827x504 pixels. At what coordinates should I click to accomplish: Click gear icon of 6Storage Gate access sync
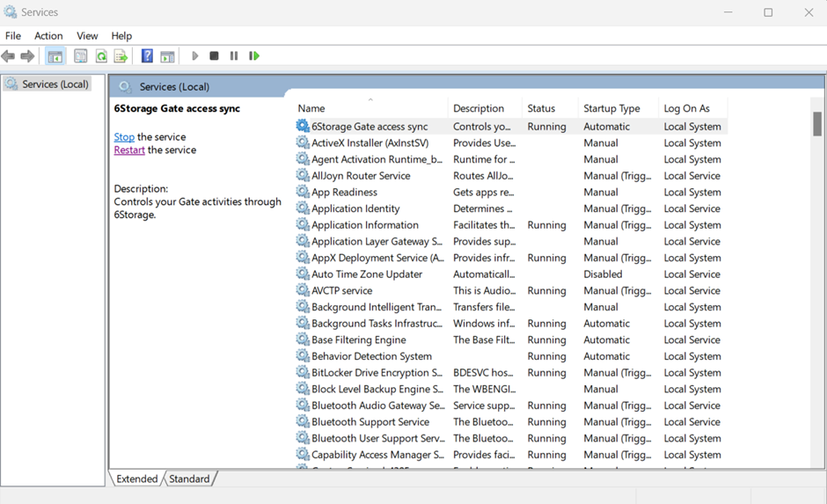coord(303,126)
